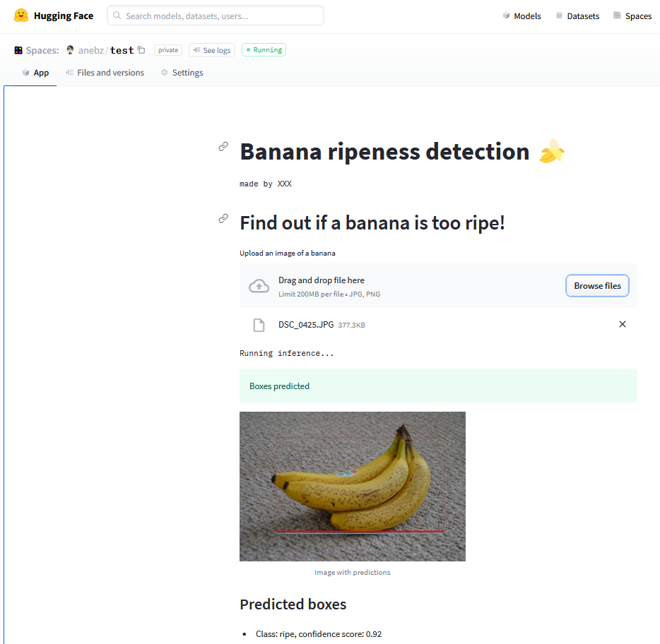Copy the space name with the copy icon
The height and width of the screenshot is (644, 660).
click(141, 50)
